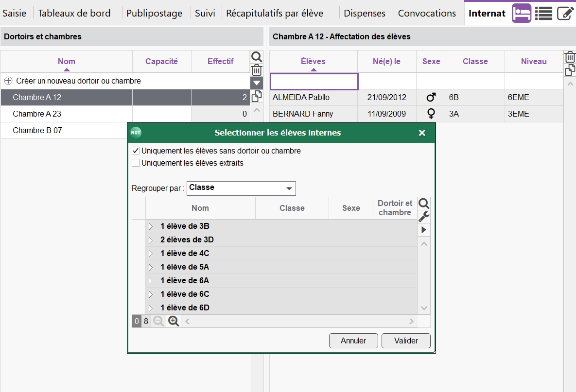This screenshot has width=576, height=392.
Task: Click green NOT badge in dialog title
Action: 136,133
